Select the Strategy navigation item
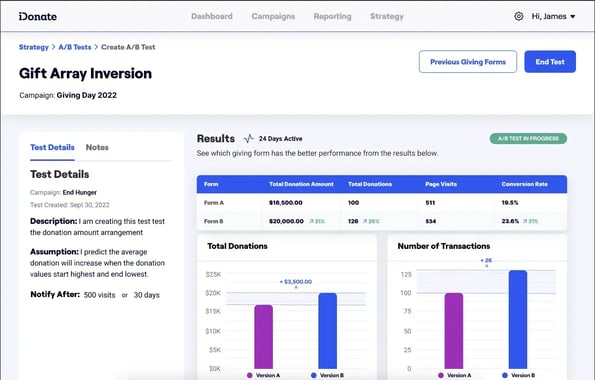 387,16
